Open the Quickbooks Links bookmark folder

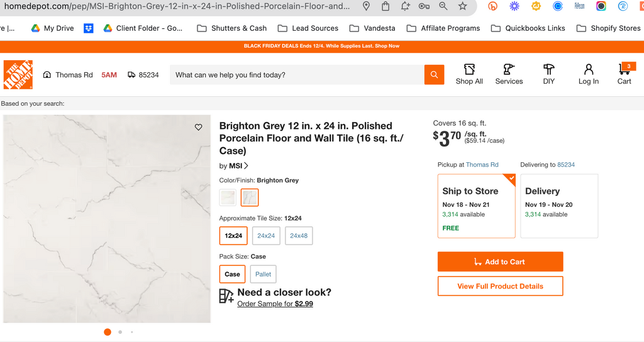tap(528, 28)
